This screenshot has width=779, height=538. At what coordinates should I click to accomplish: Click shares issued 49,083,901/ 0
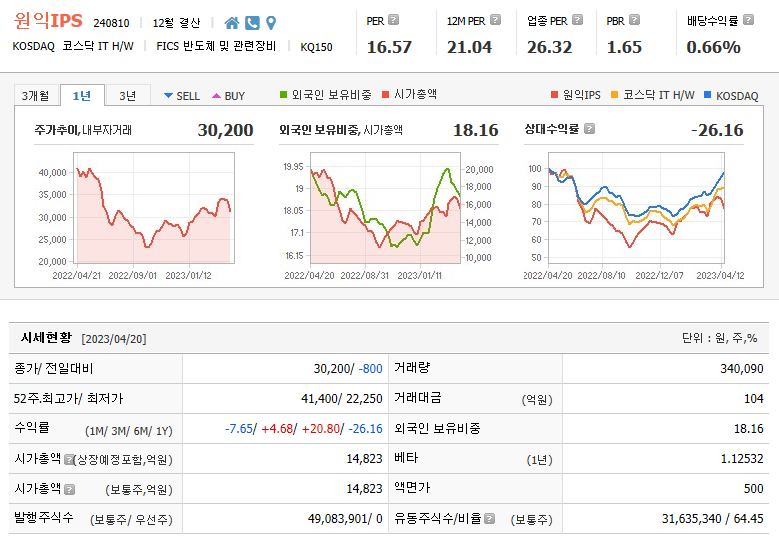[345, 519]
